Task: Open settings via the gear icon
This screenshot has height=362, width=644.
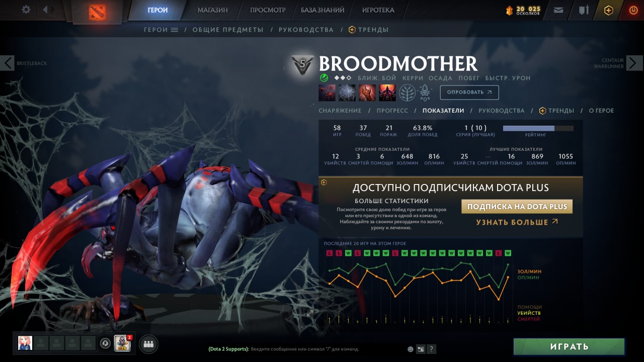Action: pyautogui.click(x=26, y=10)
